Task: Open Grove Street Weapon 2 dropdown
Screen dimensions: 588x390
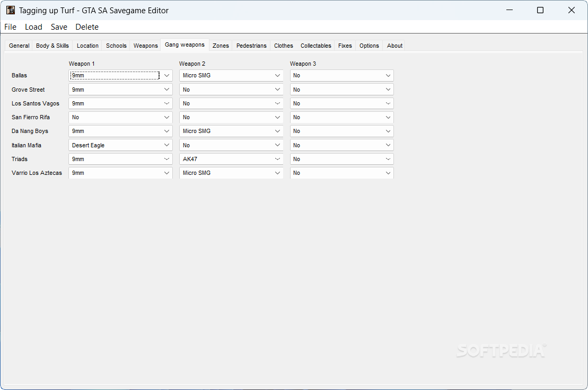Action: coord(231,90)
